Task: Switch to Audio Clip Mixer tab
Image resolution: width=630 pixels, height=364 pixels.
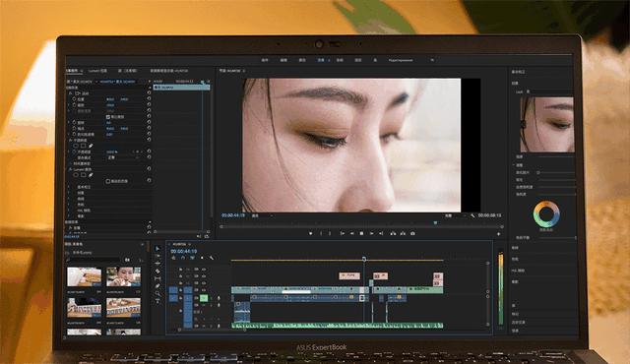Action: click(169, 70)
